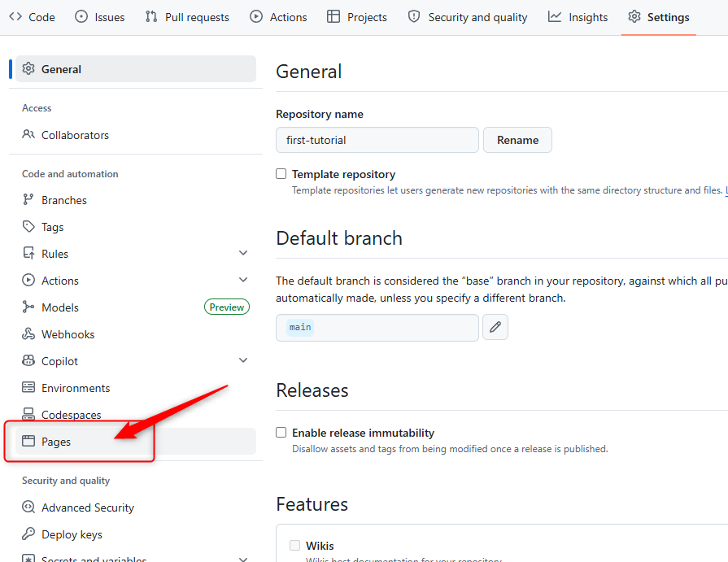Image resolution: width=728 pixels, height=562 pixels.
Task: Click the Environments icon in sidebar
Action: 28,388
